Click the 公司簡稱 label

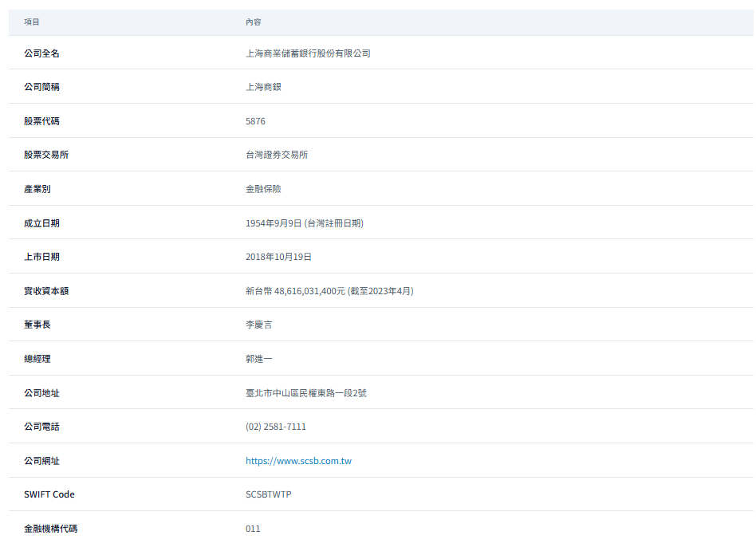click(42, 87)
